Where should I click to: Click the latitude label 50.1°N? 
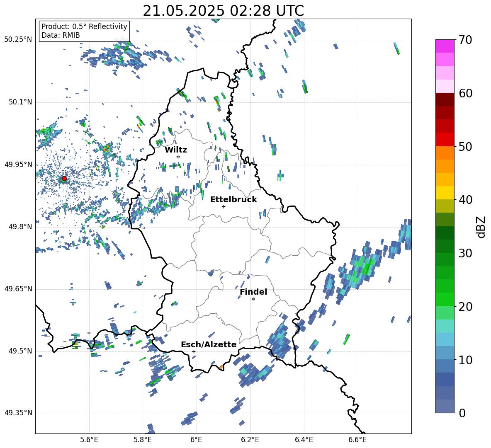coord(20,102)
